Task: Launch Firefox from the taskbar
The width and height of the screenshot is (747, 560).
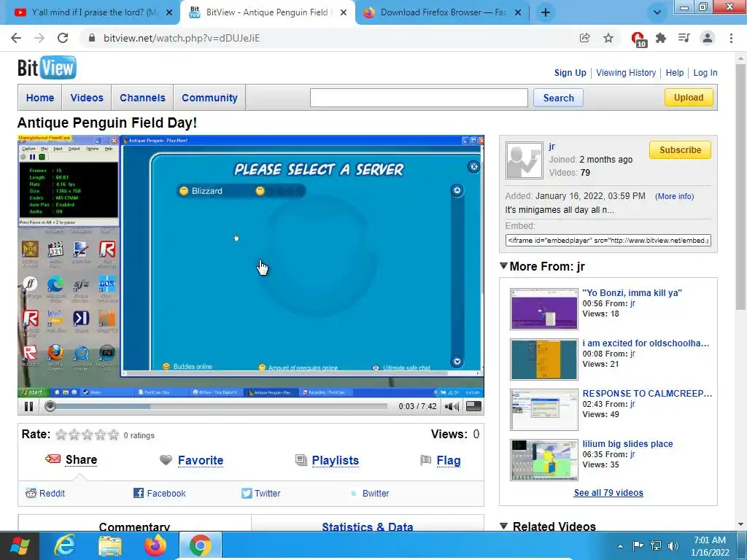Action: click(155, 545)
